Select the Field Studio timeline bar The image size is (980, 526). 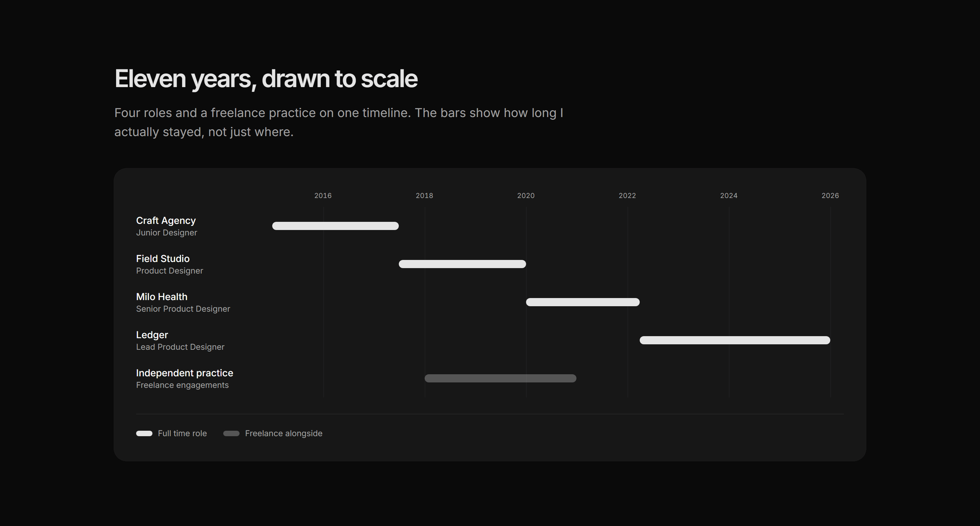pyautogui.click(x=462, y=264)
